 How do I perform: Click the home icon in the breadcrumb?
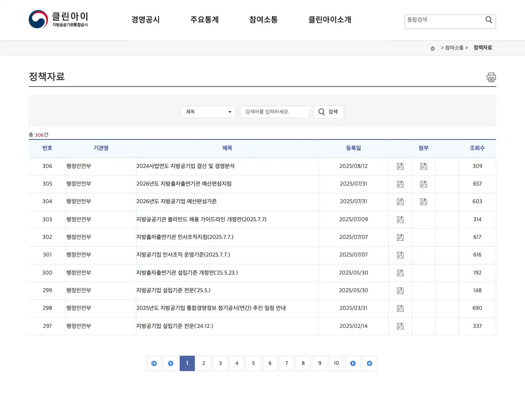(x=432, y=48)
